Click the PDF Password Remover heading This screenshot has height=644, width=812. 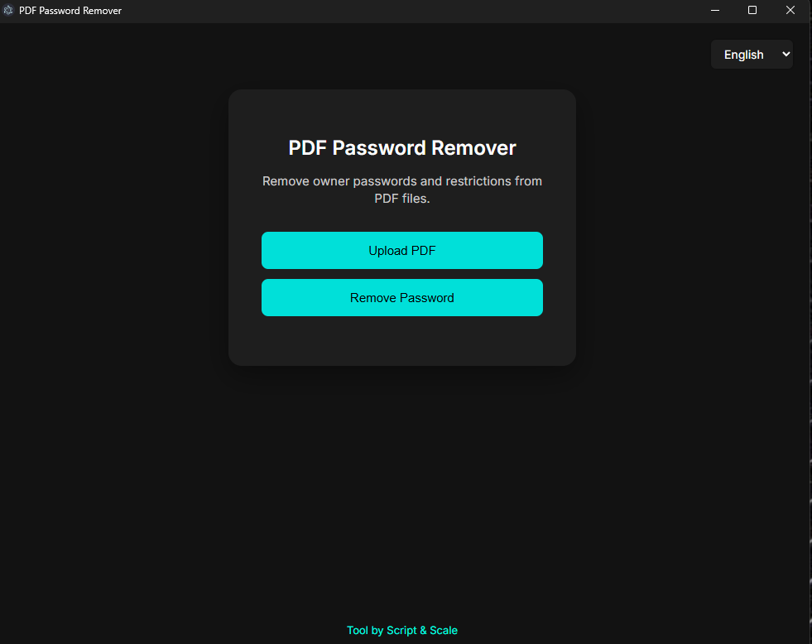coord(401,148)
